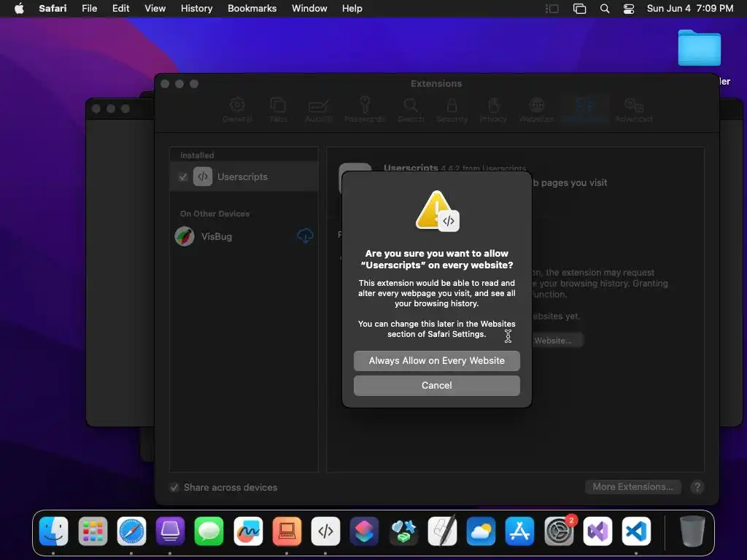Open System Settings from the Dock
Screen dimensions: 747x560
pos(559,531)
